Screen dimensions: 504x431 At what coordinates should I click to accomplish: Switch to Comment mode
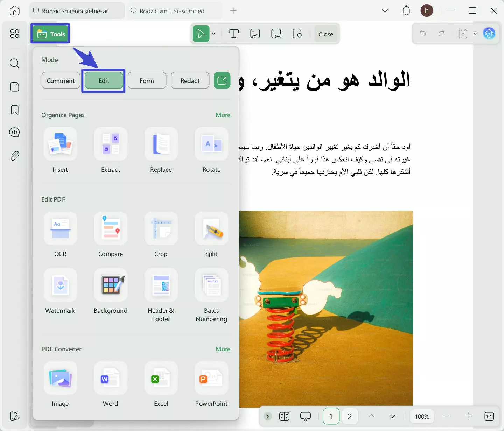tap(61, 80)
